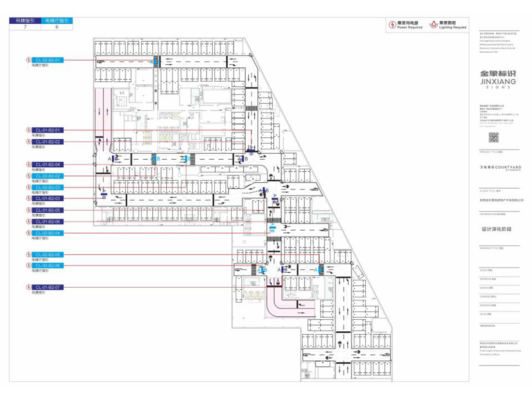532x399 pixels.
Task: Click power icon beside CL-02-B2-01
Action: [28, 60]
